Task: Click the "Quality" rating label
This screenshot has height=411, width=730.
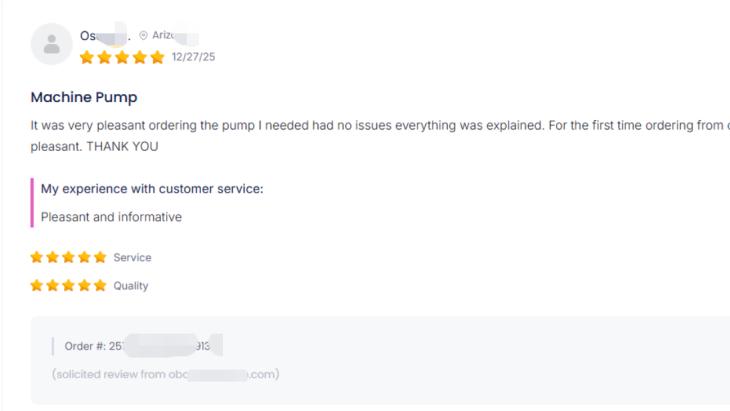Action: [130, 285]
